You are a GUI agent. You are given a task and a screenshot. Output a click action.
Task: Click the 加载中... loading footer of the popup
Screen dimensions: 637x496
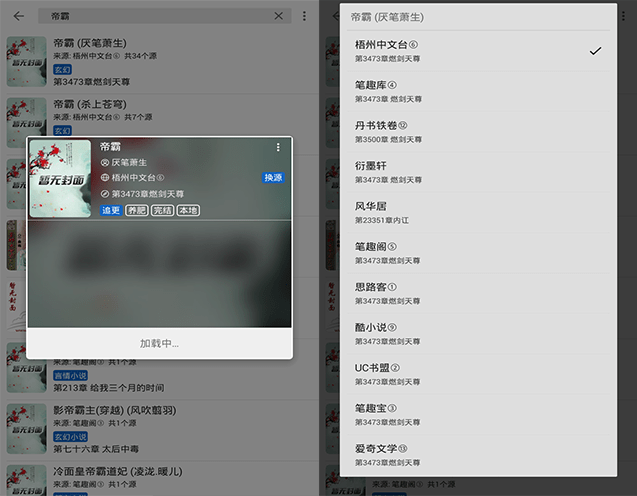point(159,344)
